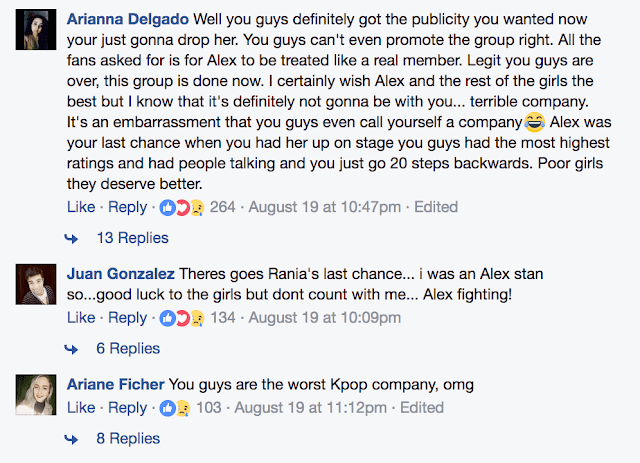Open Juan Gonzalez's profile name link

pyautogui.click(x=120, y=274)
